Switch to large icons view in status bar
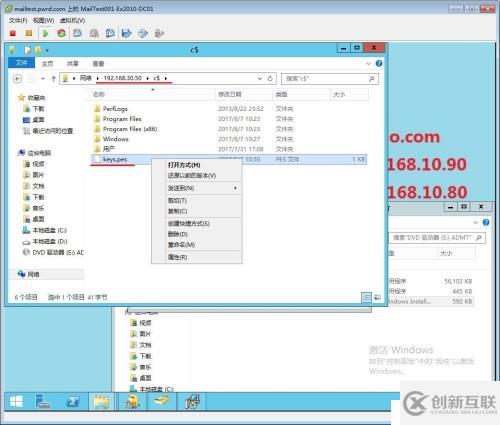The width and height of the screenshot is (500, 425). (x=377, y=297)
